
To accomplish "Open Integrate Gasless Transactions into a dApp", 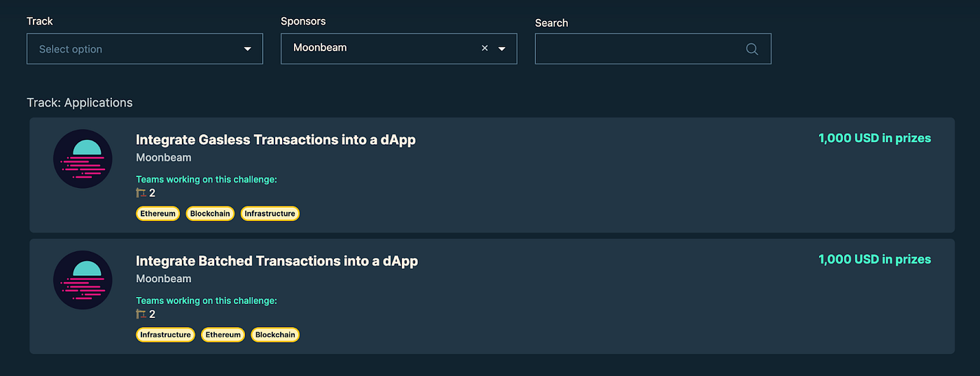I will [275, 140].
